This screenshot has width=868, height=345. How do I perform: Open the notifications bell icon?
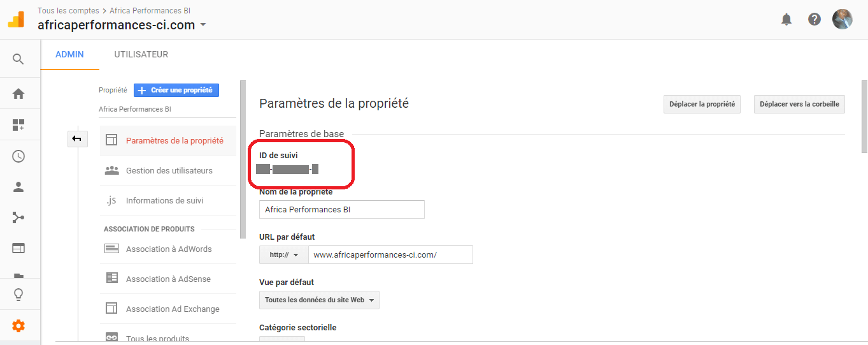786,19
